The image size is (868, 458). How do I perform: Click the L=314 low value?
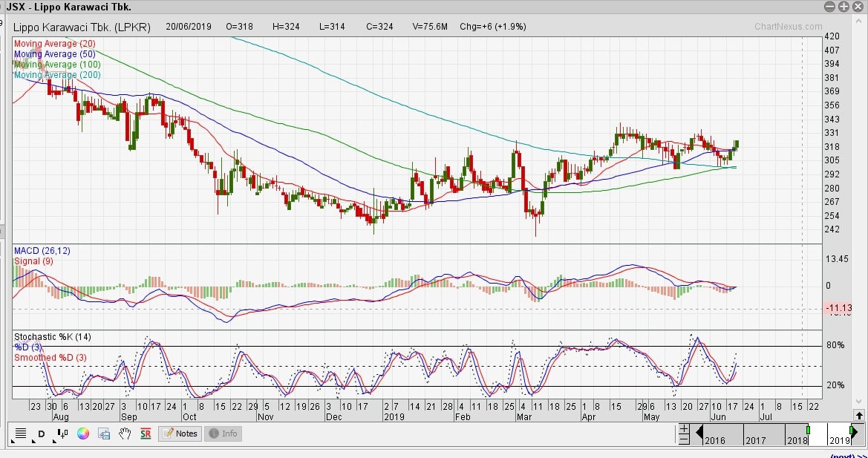331,27
